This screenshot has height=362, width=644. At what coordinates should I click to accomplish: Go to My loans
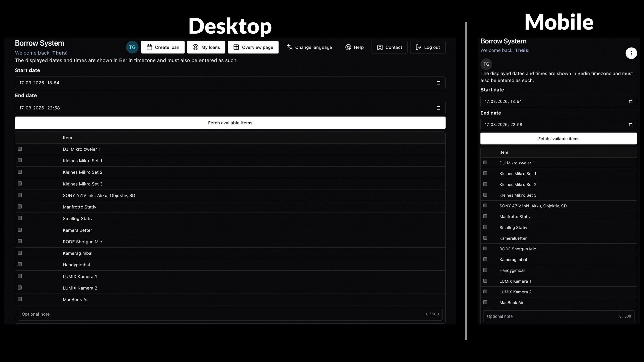point(206,47)
